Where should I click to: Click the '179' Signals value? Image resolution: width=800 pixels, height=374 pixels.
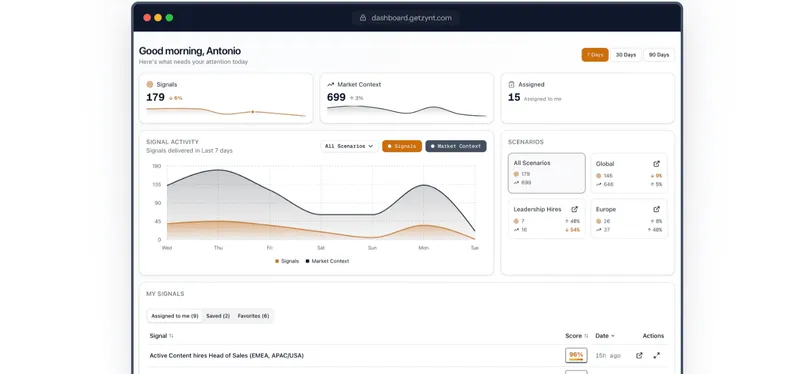[x=155, y=97]
